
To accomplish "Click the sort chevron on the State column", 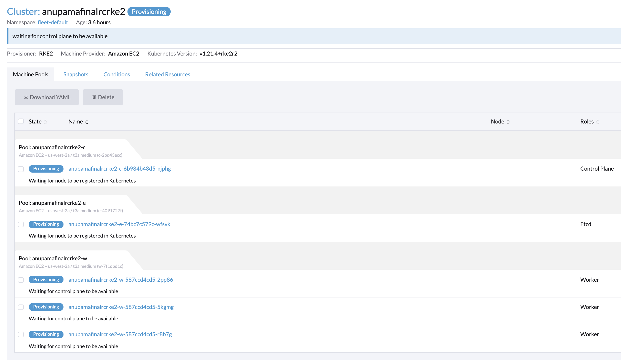I will tap(46, 122).
